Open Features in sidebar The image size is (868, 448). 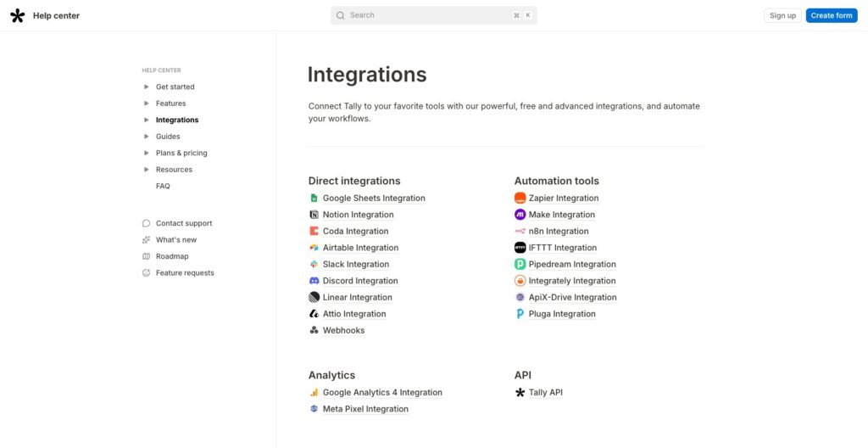(170, 104)
